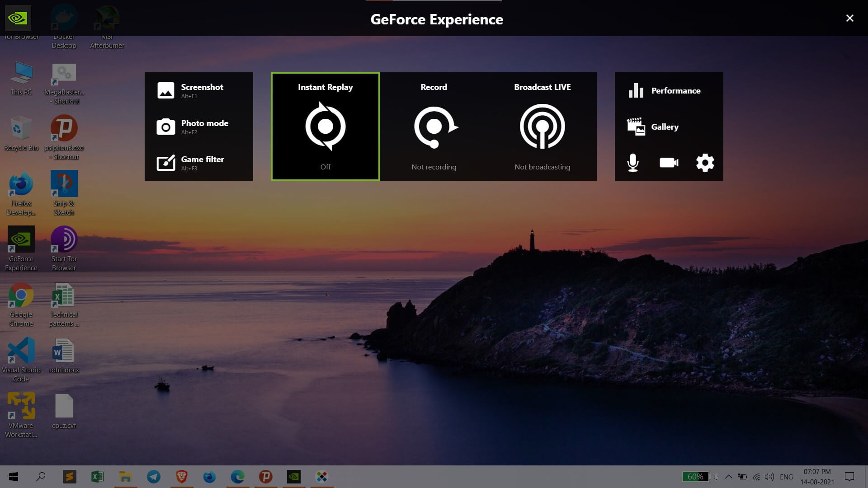Select the Recycle Bin desktop icon

tap(21, 134)
